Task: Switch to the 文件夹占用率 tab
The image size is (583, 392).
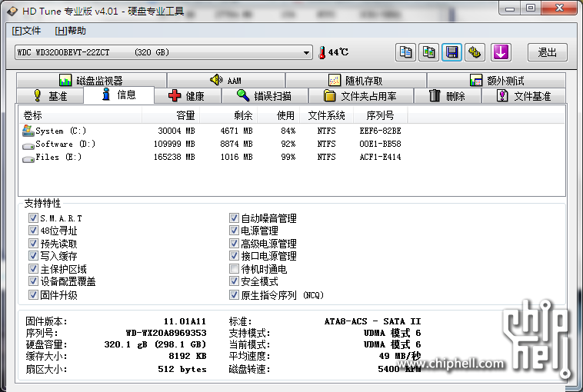Action: (x=361, y=96)
